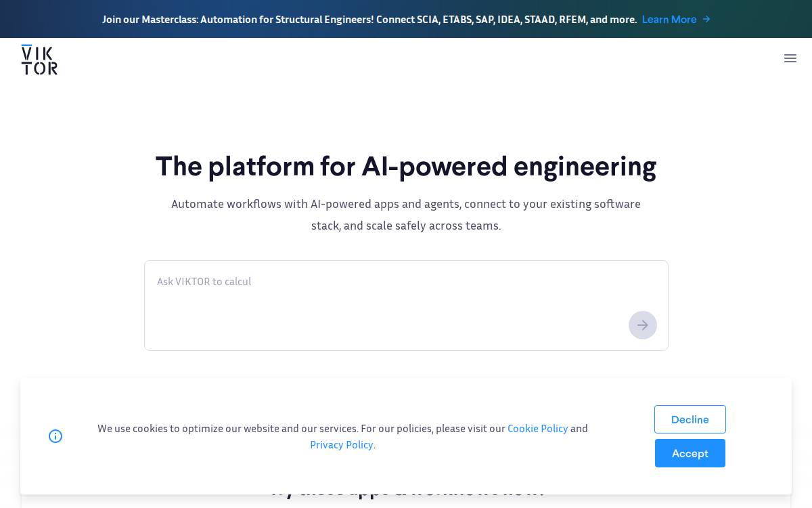
Task: Decline the cookies
Action: 690,419
